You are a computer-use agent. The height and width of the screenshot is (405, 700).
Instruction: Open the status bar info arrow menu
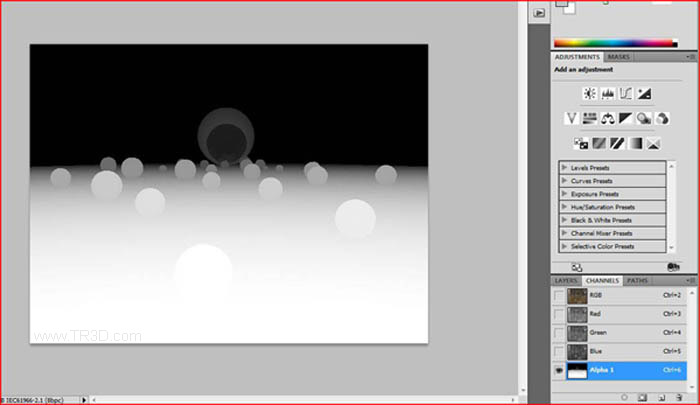click(84, 400)
